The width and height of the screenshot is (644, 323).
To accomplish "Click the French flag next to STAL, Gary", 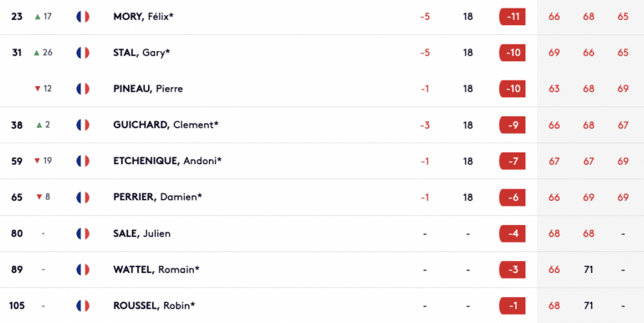I will [83, 53].
